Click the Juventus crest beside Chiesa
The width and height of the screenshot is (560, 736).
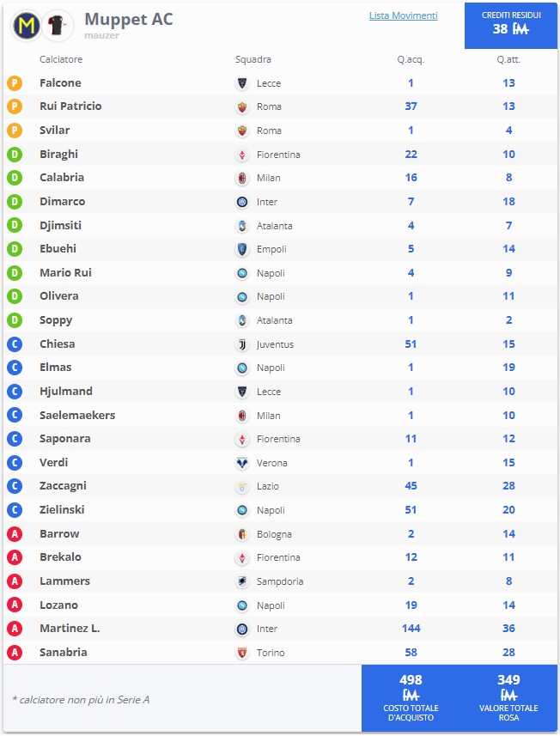(242, 344)
